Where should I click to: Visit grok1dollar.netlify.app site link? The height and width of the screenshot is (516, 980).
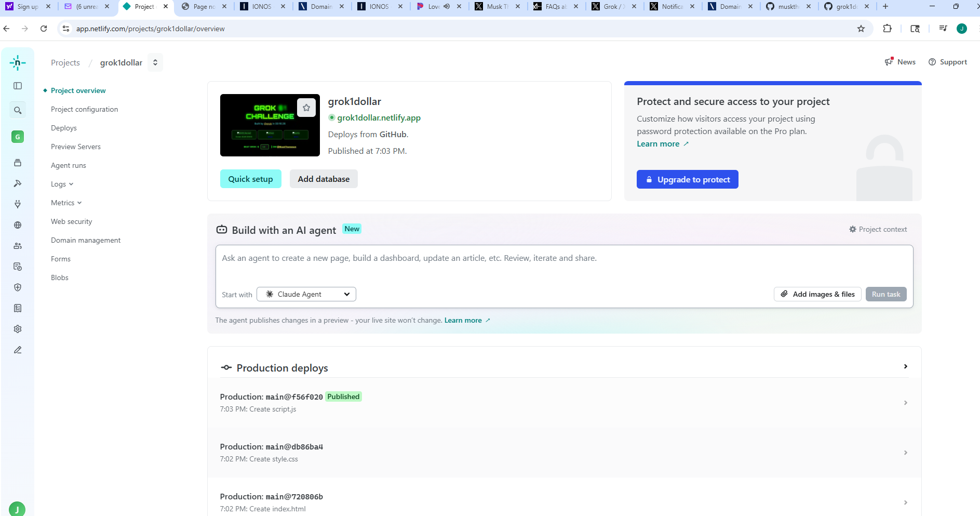pyautogui.click(x=379, y=117)
